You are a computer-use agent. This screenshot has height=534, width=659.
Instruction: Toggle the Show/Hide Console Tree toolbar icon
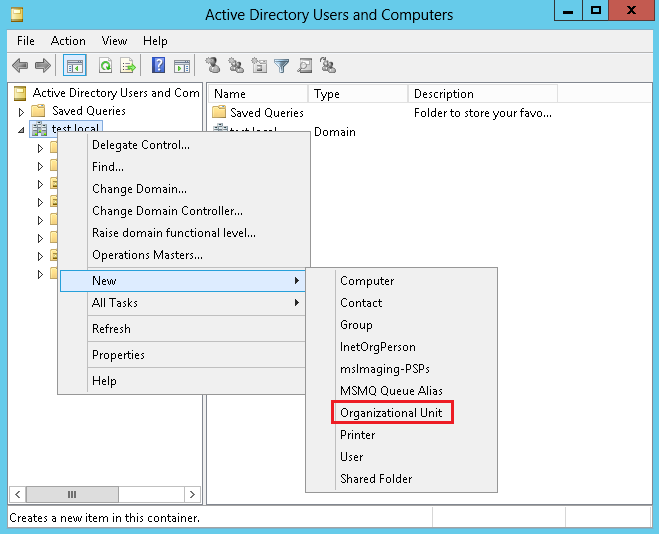point(75,66)
